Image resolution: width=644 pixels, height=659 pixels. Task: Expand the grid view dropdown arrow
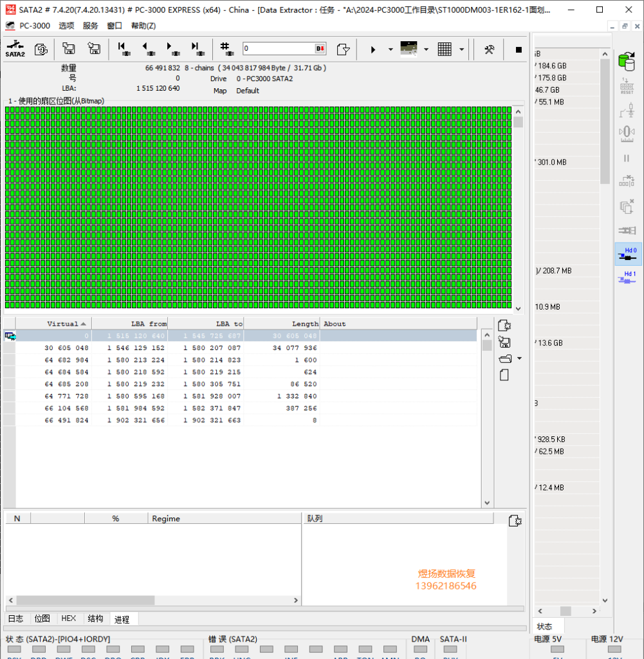[461, 50]
